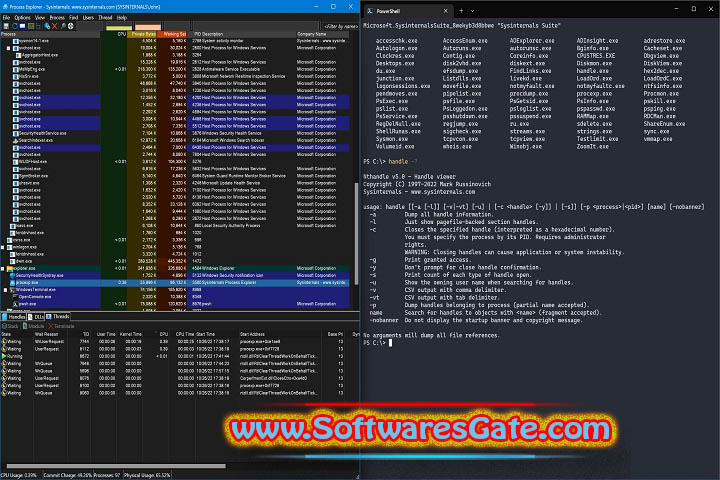The image size is (720, 480).
Task: Open the Find menu
Action: pos(73,17)
